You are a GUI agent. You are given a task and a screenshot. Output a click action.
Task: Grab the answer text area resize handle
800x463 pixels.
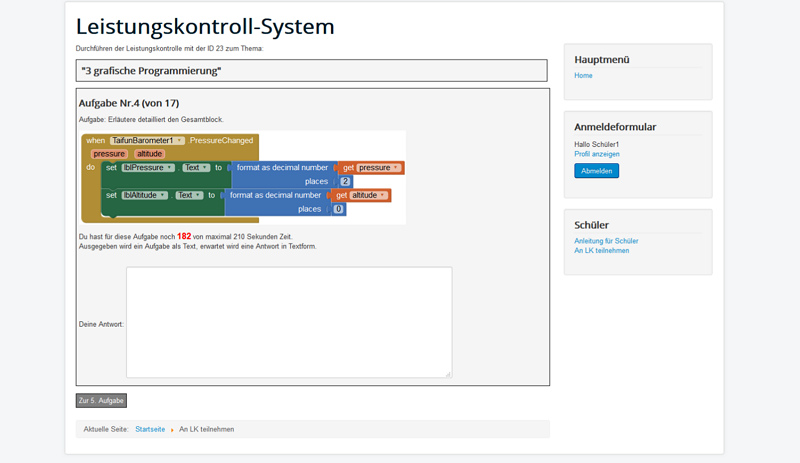coord(447,373)
